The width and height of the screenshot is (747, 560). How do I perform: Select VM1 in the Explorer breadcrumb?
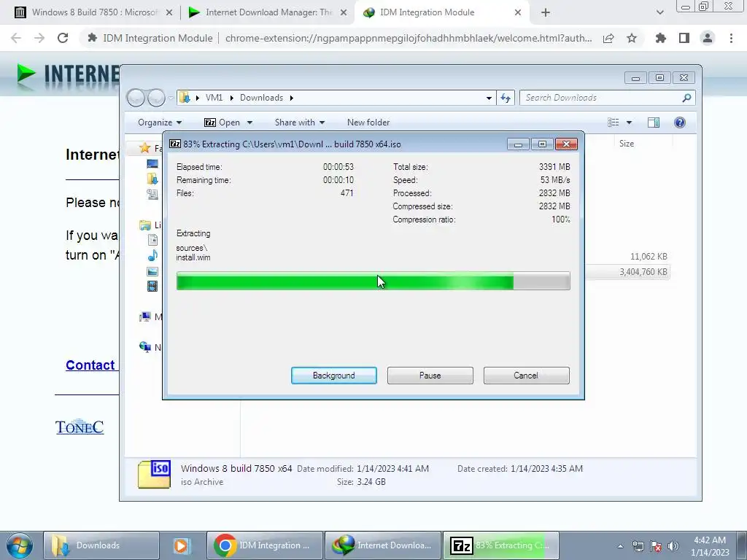214,98
